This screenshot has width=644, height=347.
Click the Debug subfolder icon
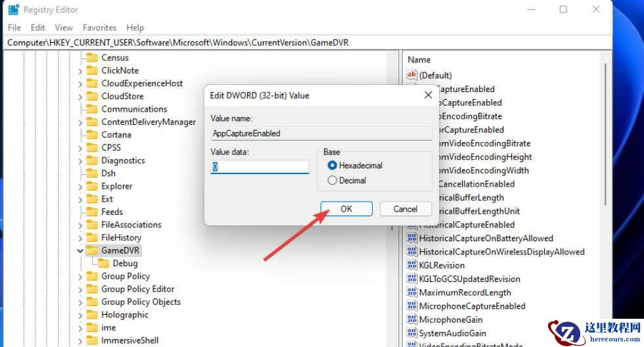click(x=104, y=263)
